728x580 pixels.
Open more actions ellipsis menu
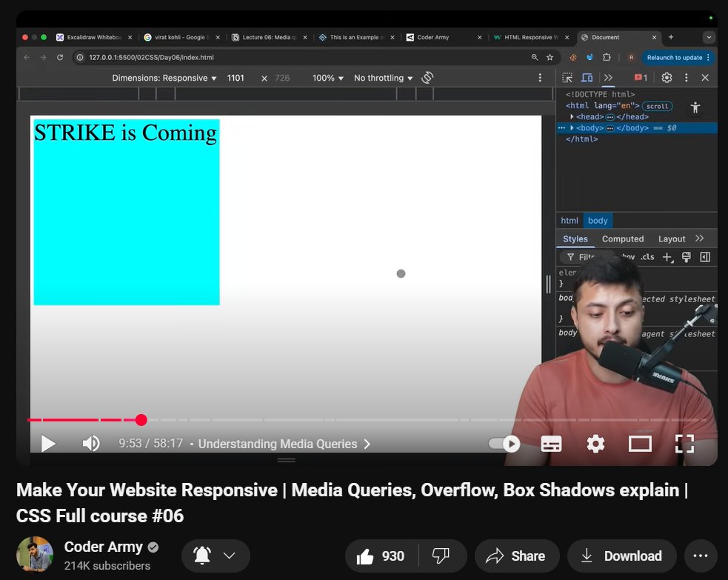coord(700,556)
